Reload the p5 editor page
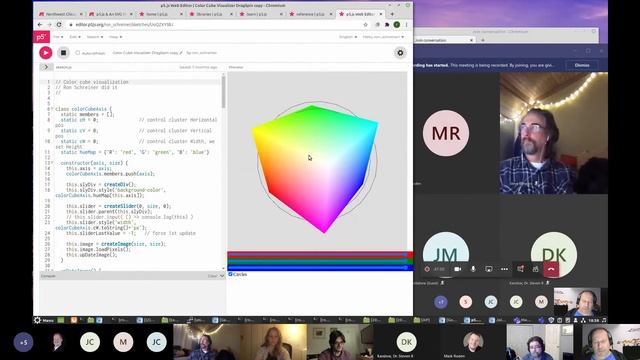 (x=59, y=24)
